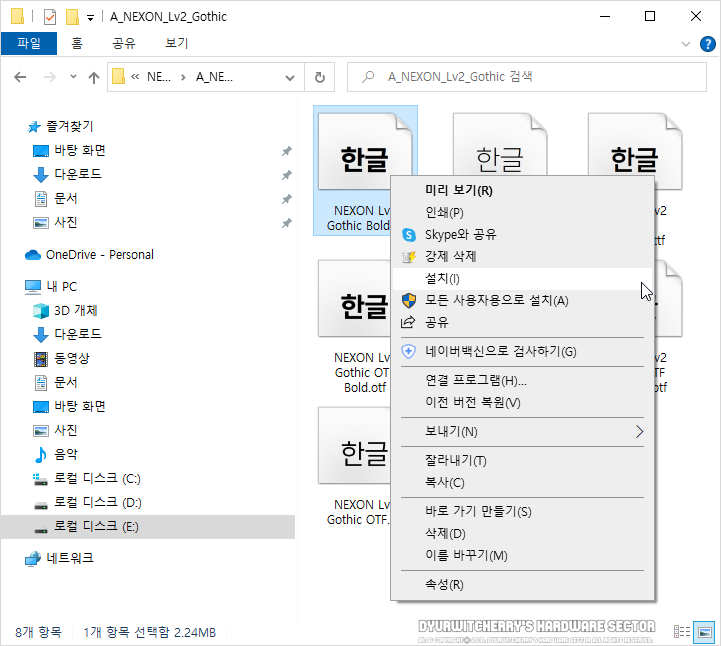Click the UAC shield icon for install all users
Viewport: 721px width, 646px height.
pyautogui.click(x=409, y=301)
